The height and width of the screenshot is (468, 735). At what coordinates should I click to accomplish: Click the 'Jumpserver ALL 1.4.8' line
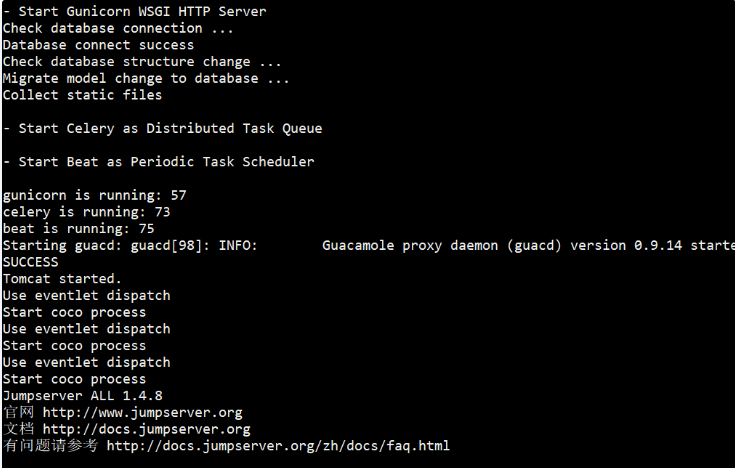82,396
